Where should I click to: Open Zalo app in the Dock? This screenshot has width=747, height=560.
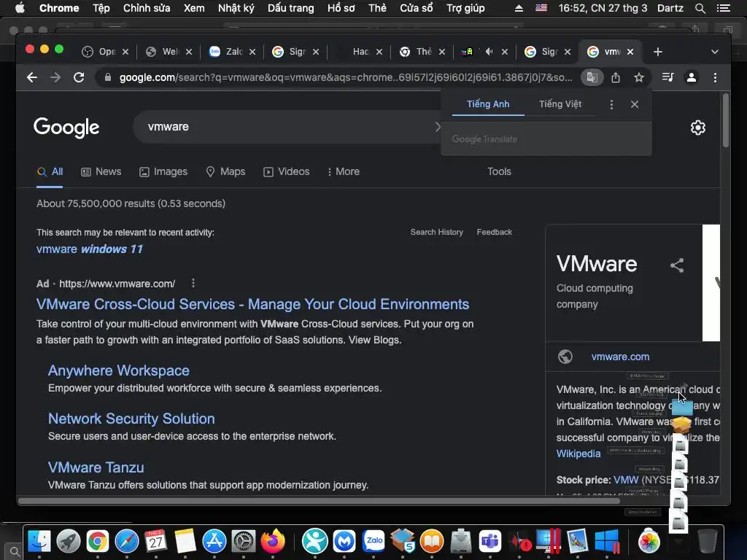tap(374, 541)
